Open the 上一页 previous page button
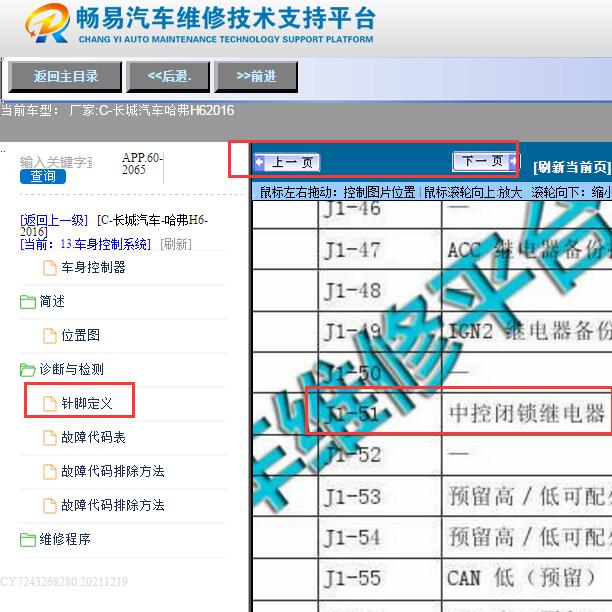Image resolution: width=612 pixels, height=612 pixels. (x=287, y=162)
